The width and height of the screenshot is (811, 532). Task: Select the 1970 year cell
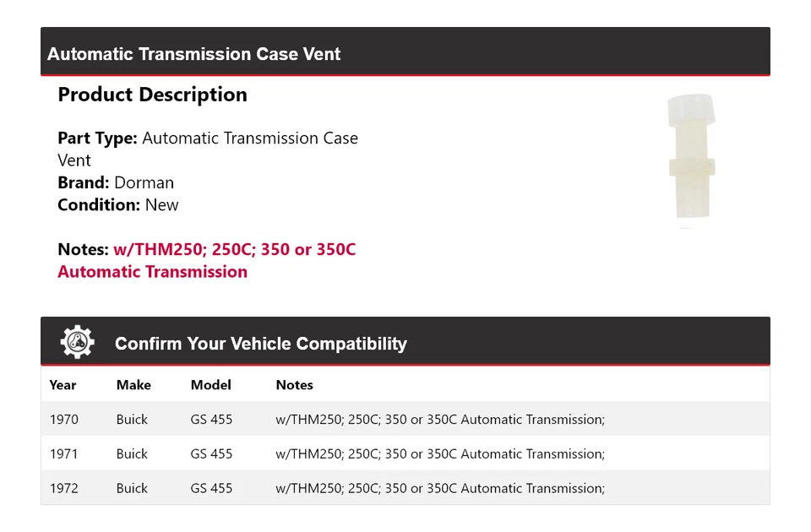click(x=63, y=420)
